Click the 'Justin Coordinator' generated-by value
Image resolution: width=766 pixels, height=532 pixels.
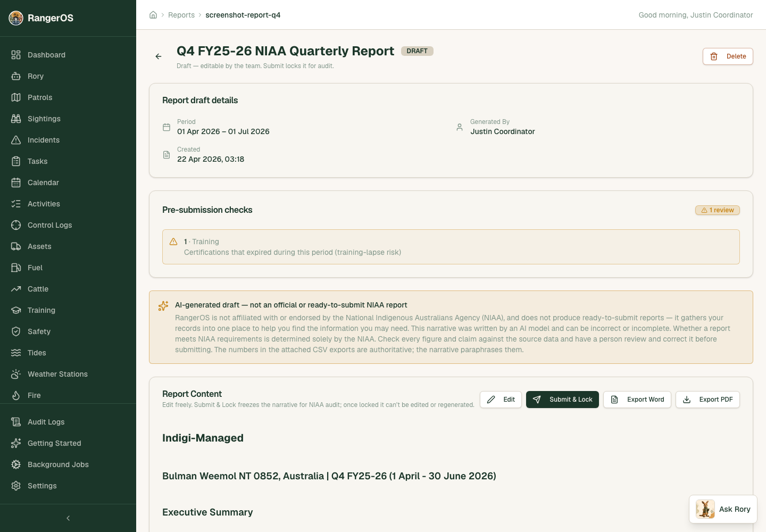click(x=503, y=131)
